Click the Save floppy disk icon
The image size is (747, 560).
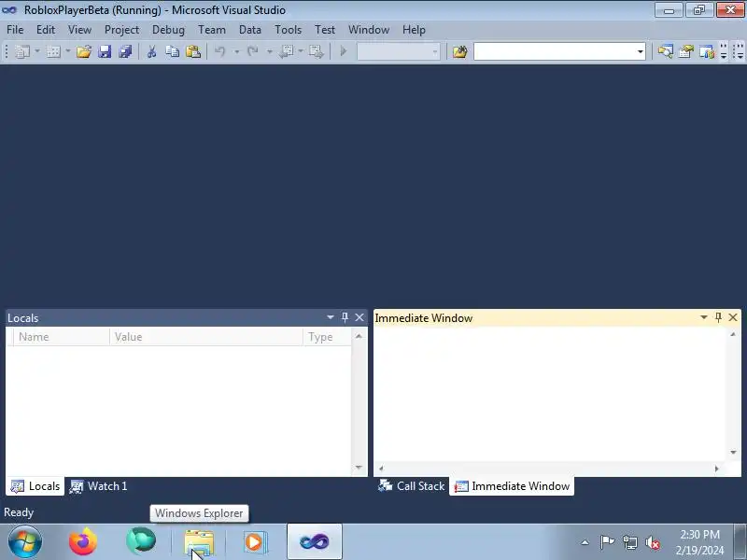[x=105, y=51]
